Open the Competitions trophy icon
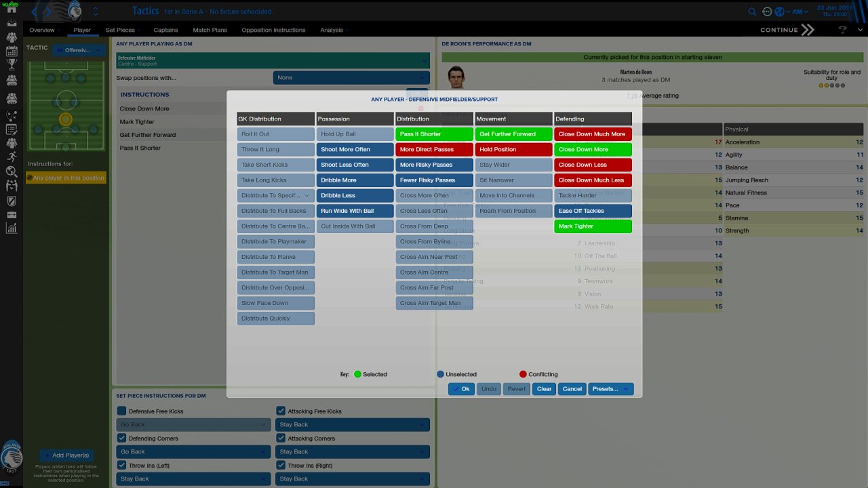868x488 pixels. tap(12, 65)
